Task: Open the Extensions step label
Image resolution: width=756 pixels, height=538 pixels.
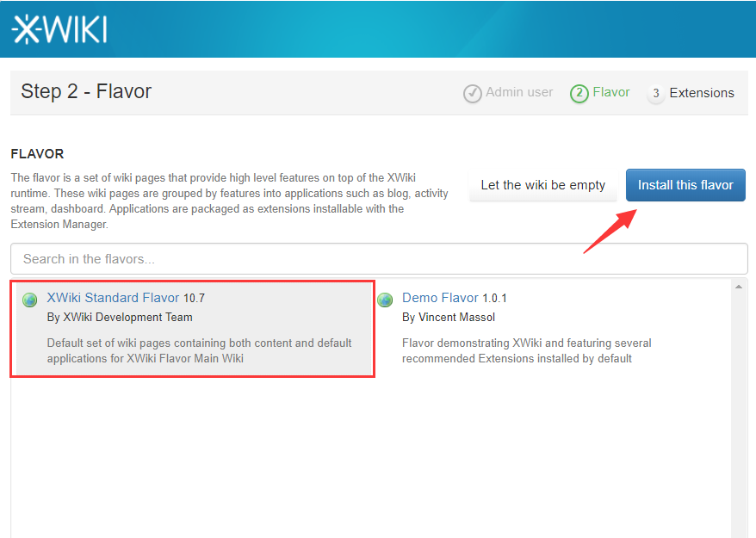Action: (702, 93)
